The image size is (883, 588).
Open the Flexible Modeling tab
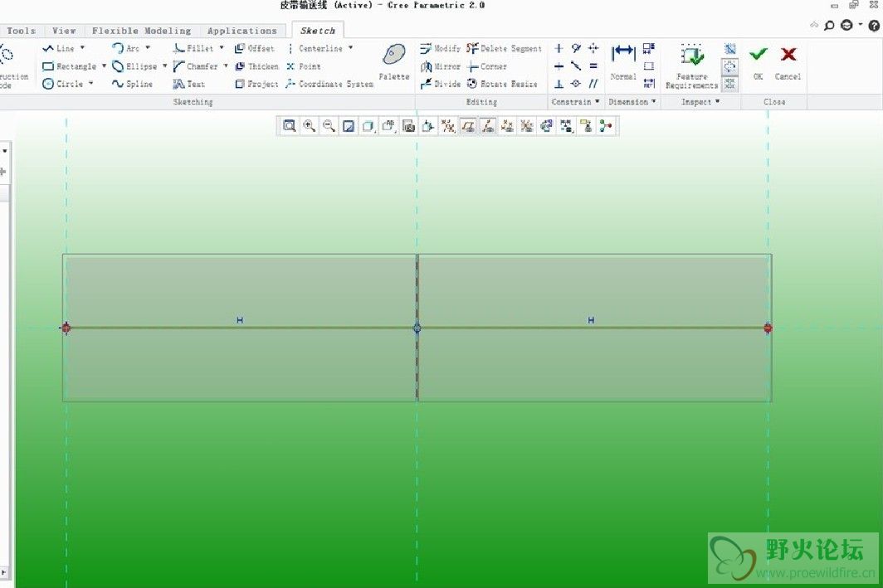click(141, 31)
